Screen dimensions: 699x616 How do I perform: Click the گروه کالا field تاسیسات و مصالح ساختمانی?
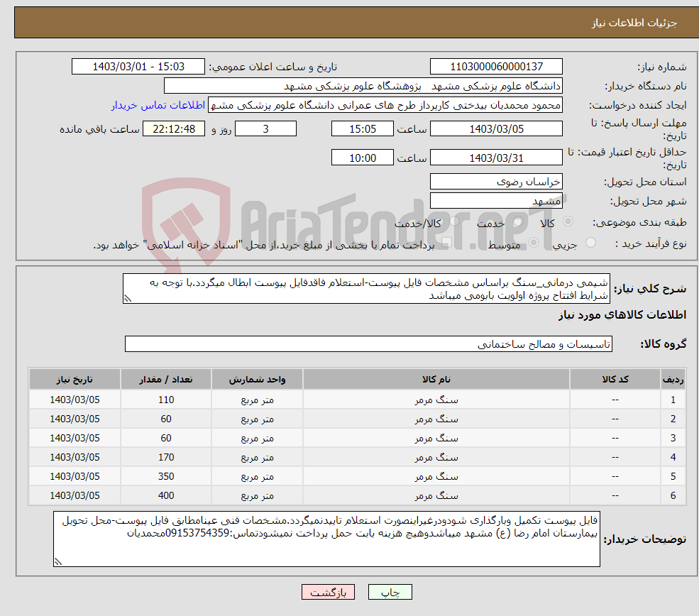(368, 343)
